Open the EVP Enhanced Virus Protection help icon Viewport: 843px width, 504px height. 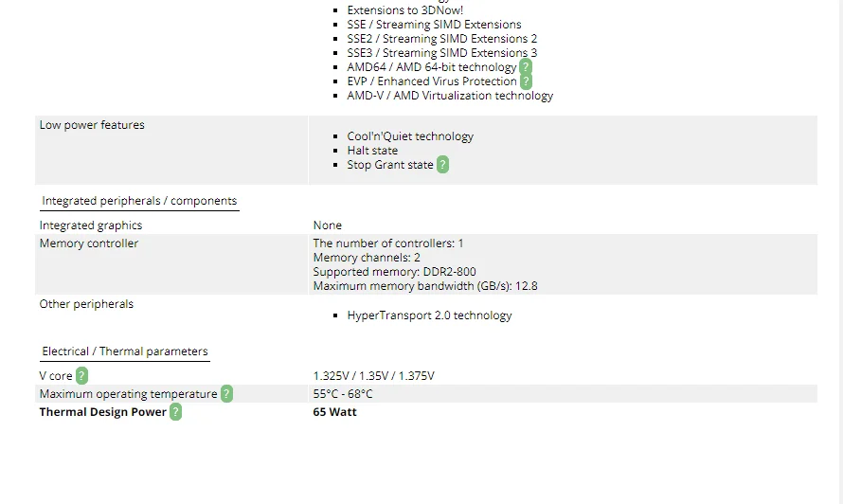526,81
